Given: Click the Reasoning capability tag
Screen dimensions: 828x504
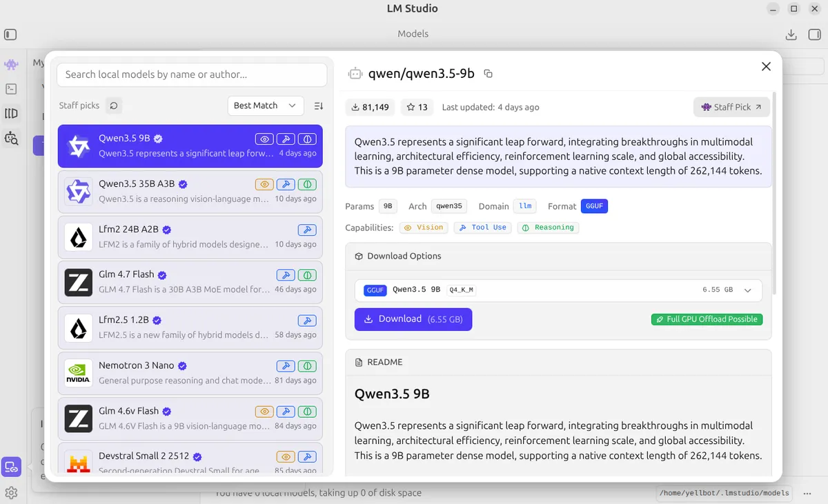Looking at the screenshot, I should pyautogui.click(x=548, y=228).
